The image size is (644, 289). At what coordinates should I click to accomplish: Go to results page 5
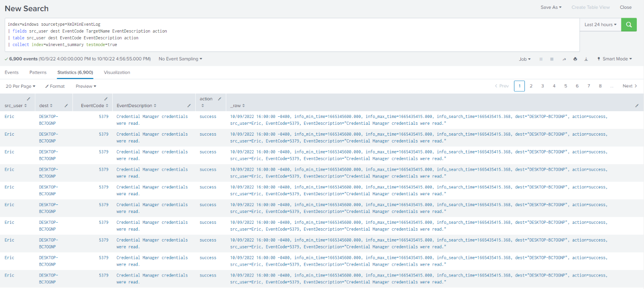(566, 86)
